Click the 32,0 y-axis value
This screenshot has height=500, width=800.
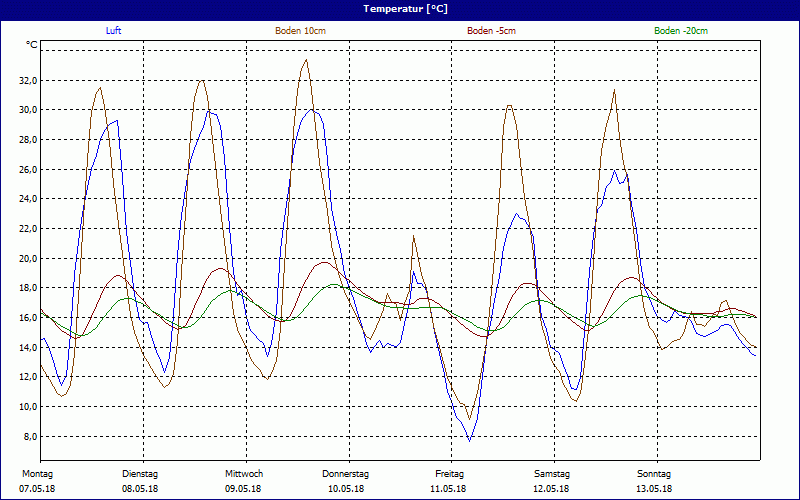pyautogui.click(x=27, y=80)
